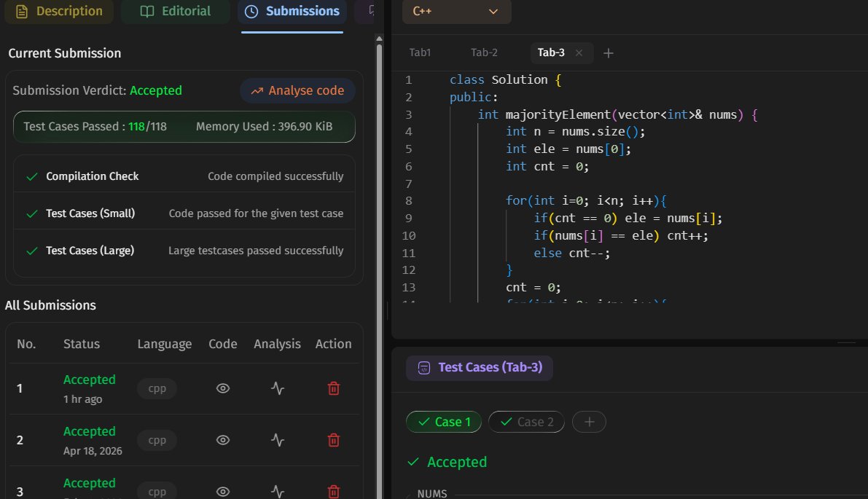Click the NUMS label
The width and height of the screenshot is (868, 499).
coord(431,493)
